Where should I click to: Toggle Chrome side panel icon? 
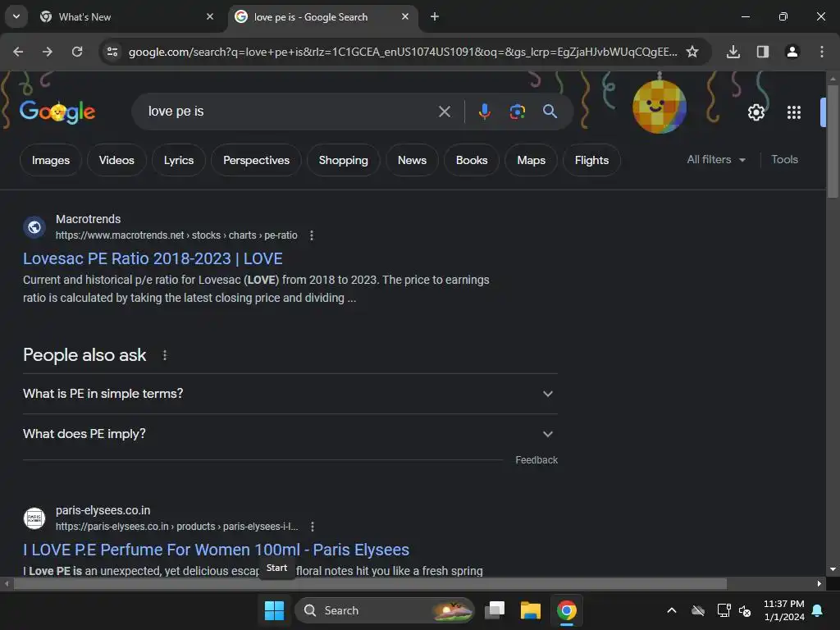tap(763, 52)
